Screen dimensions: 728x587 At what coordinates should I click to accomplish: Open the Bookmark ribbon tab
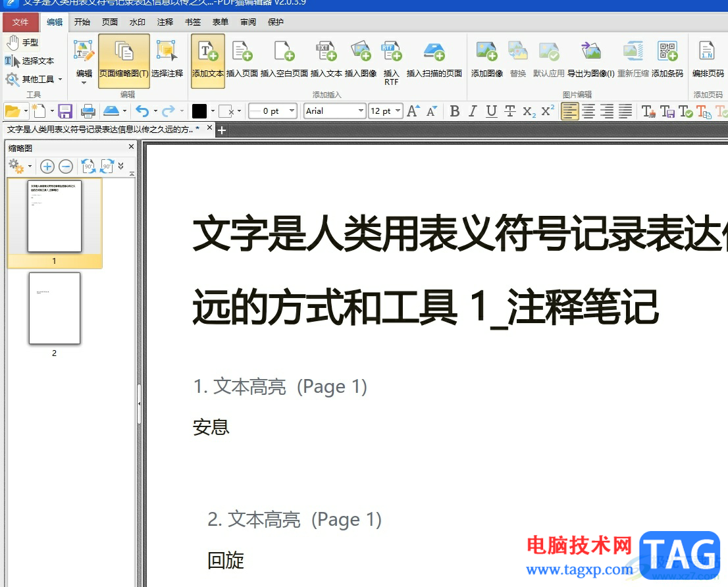pyautogui.click(x=193, y=22)
